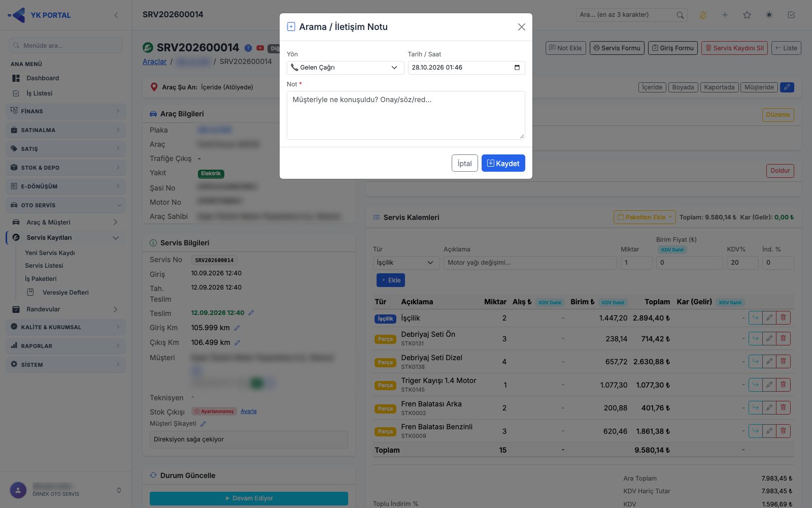Viewport: 812px width, 508px height.
Task: Set vehicle status to Müşteride
Action: tap(759, 87)
